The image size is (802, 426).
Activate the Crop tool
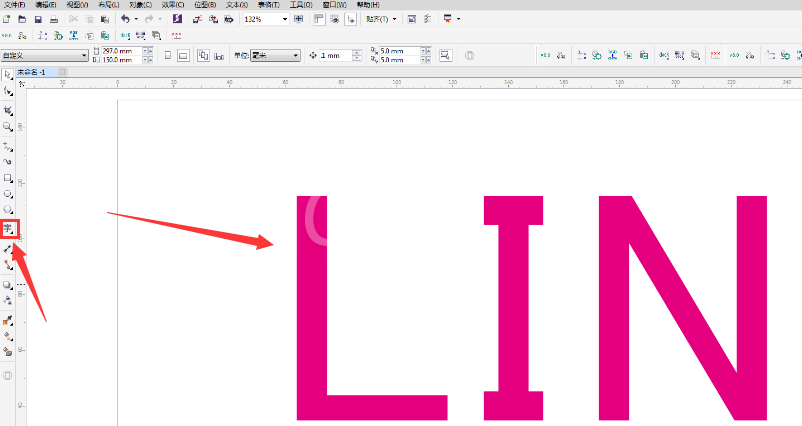[x=8, y=110]
